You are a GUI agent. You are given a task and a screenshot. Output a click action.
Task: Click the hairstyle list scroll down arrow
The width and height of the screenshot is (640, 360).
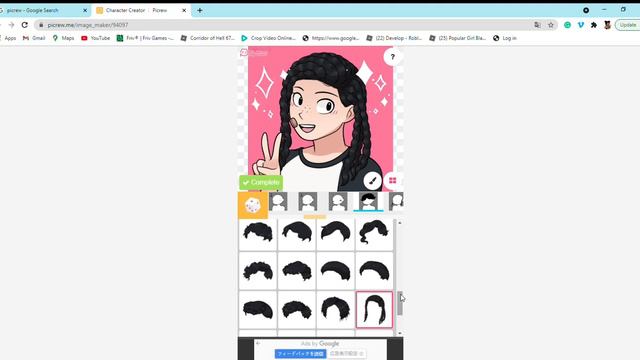(x=400, y=333)
